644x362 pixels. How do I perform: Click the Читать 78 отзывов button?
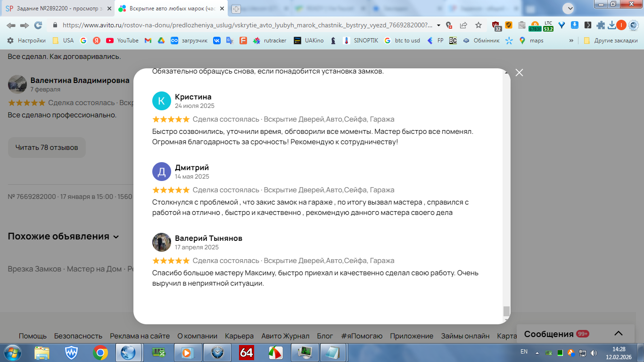pyautogui.click(x=47, y=148)
